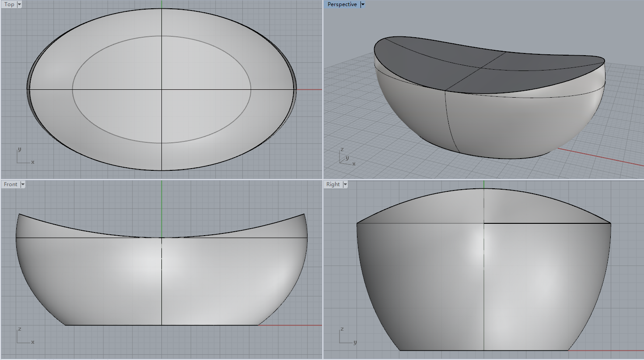Activate the Right viewport title label

[x=332, y=184]
